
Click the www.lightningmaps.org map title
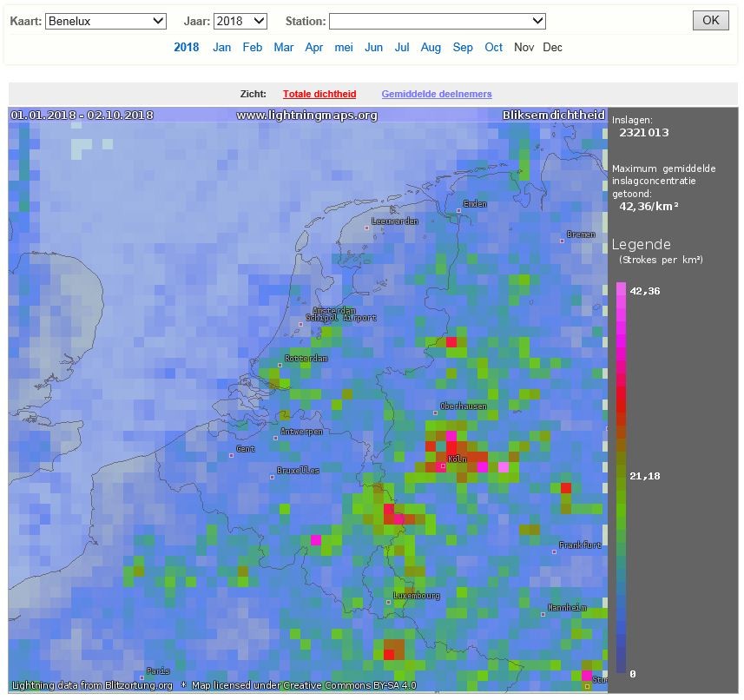tap(307, 116)
